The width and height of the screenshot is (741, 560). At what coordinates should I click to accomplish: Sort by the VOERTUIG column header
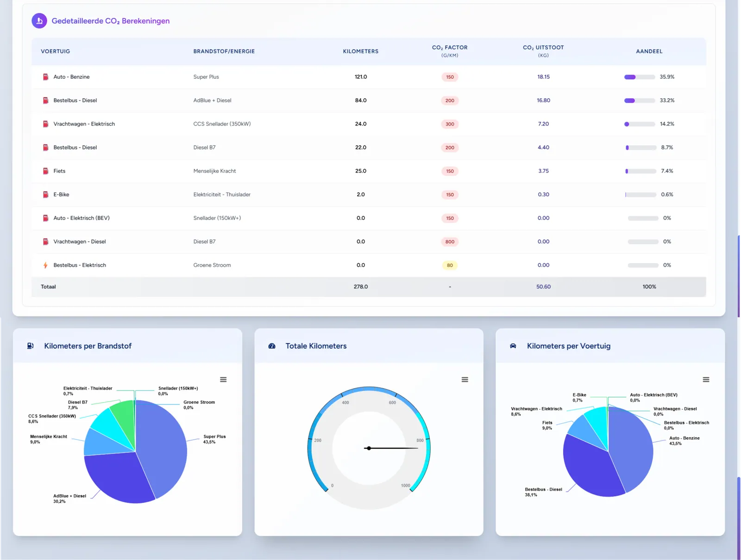[x=56, y=51]
